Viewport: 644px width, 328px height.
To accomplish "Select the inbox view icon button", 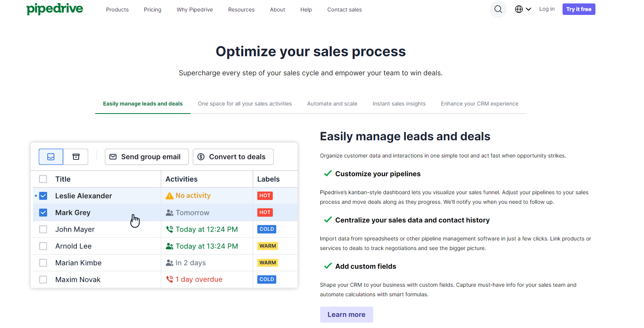I will pyautogui.click(x=51, y=157).
